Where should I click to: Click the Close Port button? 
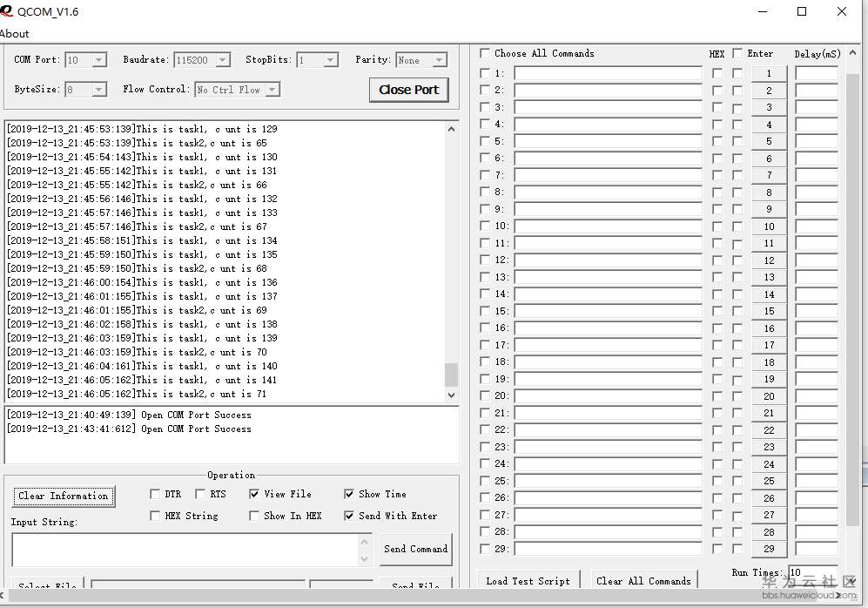click(408, 90)
